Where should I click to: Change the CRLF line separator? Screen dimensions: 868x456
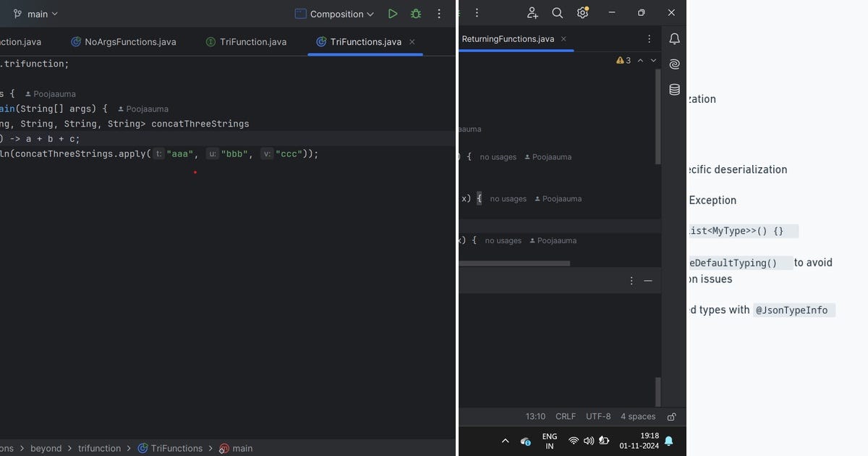pos(566,416)
